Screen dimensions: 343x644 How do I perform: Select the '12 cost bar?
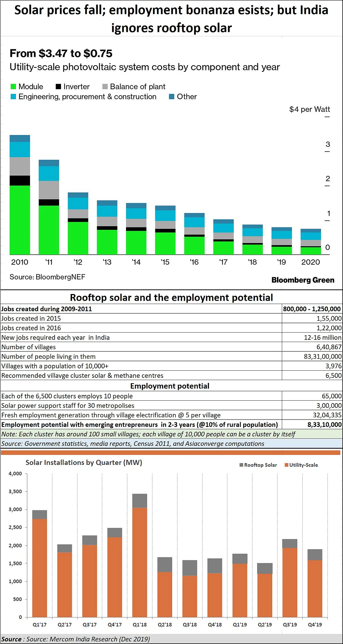pyautogui.click(x=78, y=224)
